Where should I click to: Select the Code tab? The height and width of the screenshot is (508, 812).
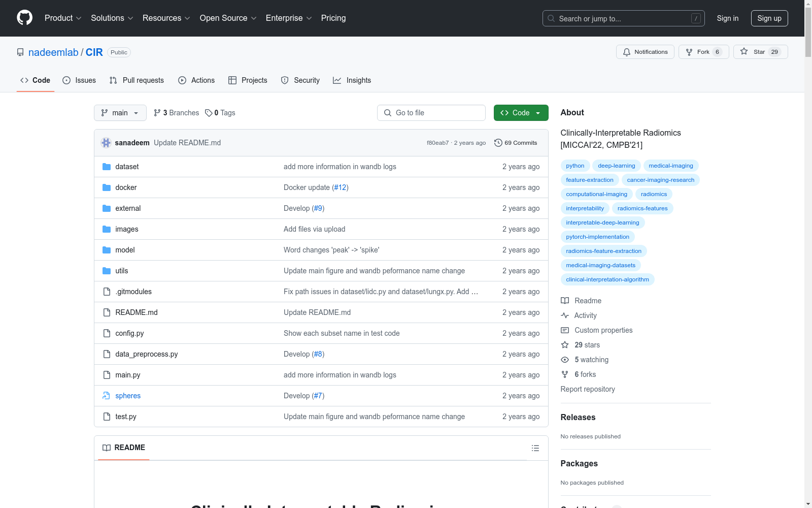pos(36,80)
